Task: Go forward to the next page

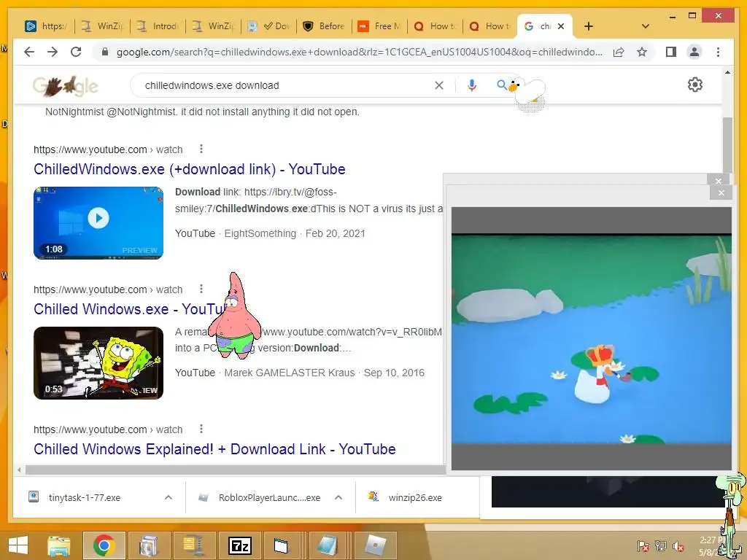Action: click(53, 52)
